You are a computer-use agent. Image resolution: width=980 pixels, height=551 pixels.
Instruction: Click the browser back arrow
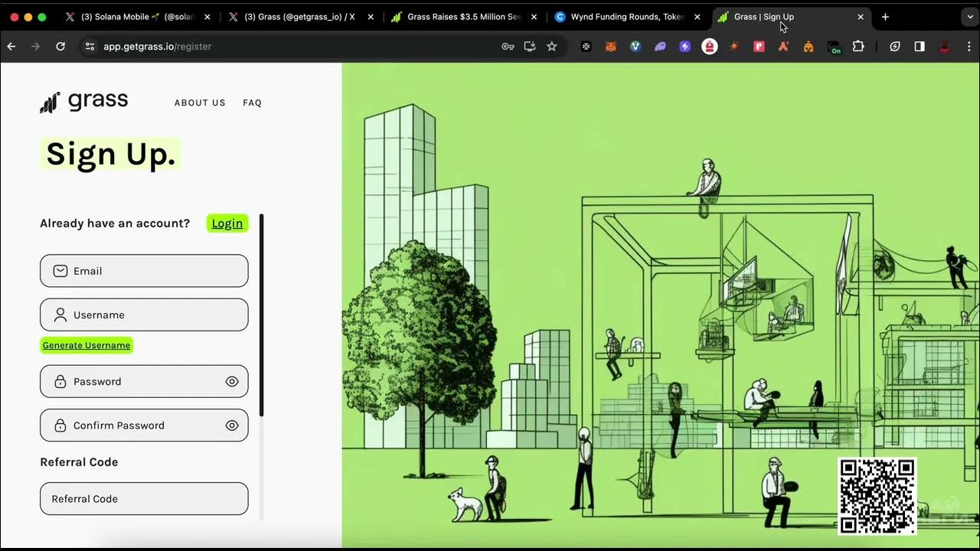click(x=11, y=47)
